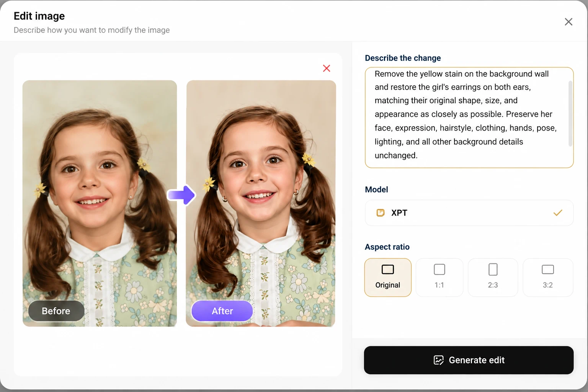Focus the Describe the change text box
The width and height of the screenshot is (588, 392).
tap(469, 118)
